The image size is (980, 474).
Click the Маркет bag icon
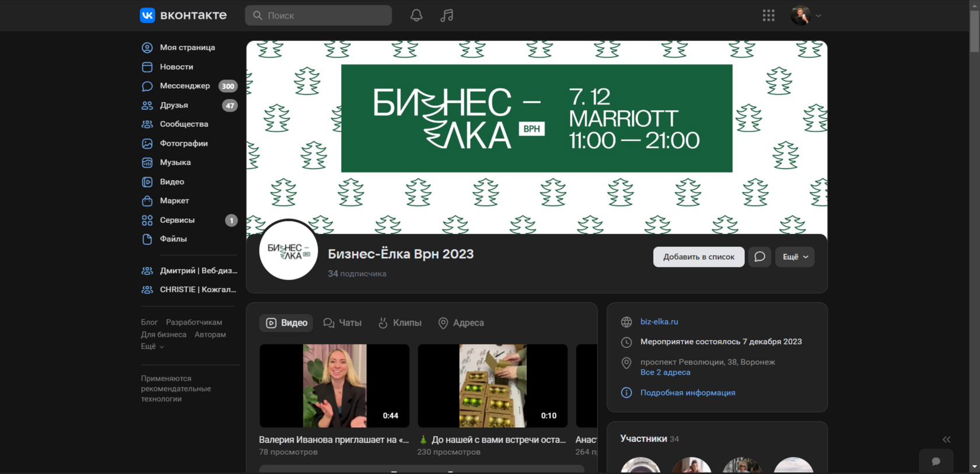pyautogui.click(x=147, y=201)
